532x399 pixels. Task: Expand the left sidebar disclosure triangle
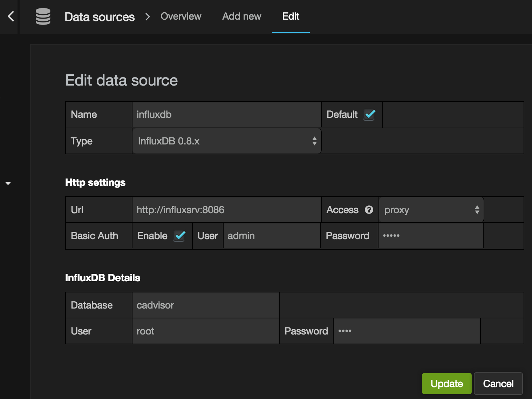coord(8,183)
